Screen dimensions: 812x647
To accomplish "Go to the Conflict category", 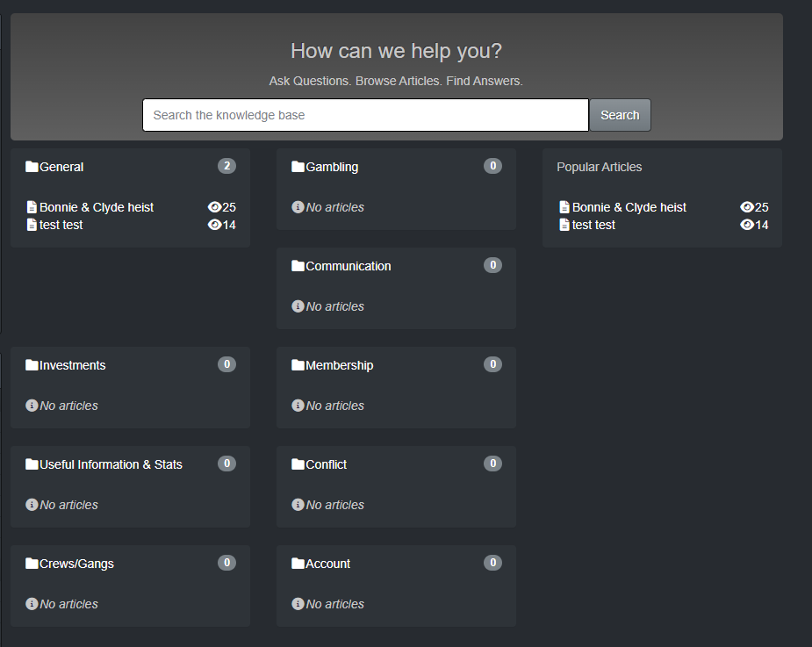I will (326, 464).
